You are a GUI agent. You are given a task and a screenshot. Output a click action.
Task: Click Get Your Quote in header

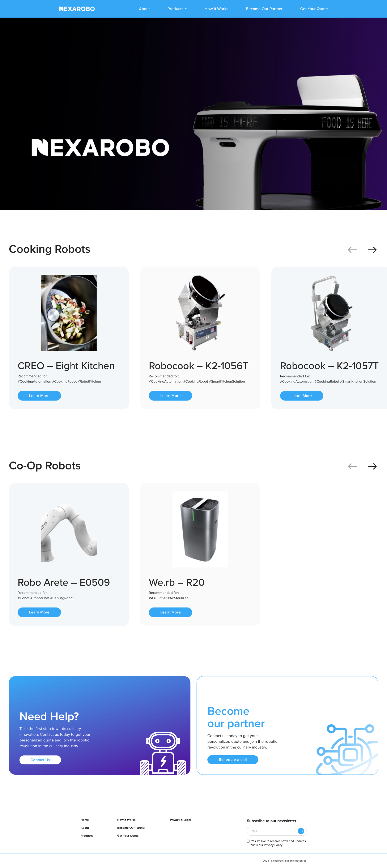tap(314, 9)
